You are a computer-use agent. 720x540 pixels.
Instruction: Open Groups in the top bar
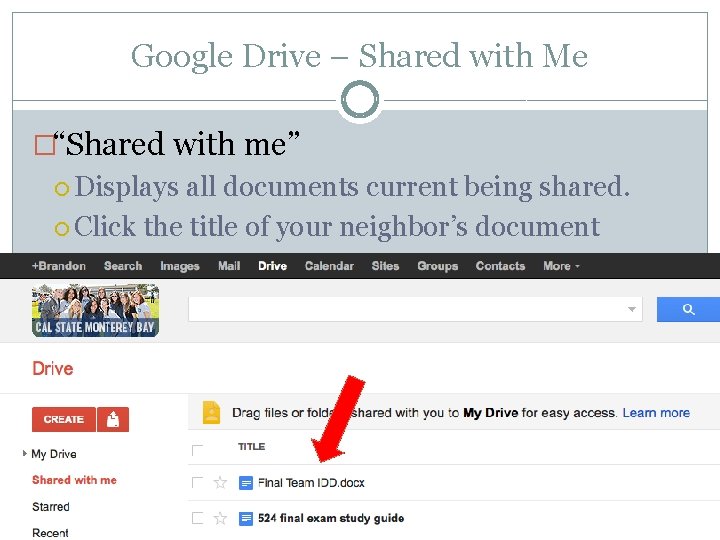pyautogui.click(x=438, y=266)
